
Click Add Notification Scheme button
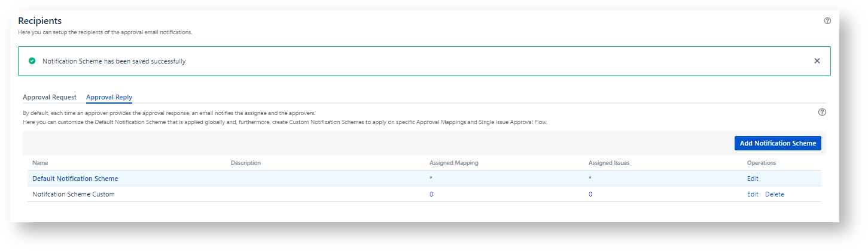[778, 143]
